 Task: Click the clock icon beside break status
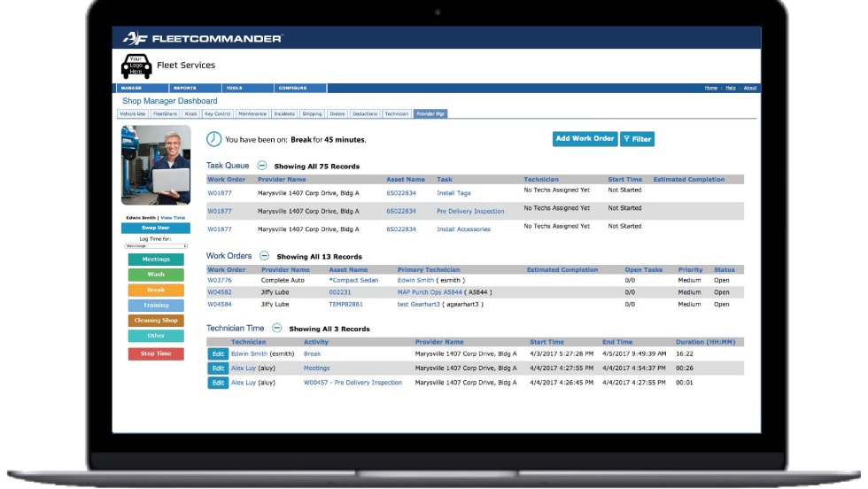[x=213, y=139]
